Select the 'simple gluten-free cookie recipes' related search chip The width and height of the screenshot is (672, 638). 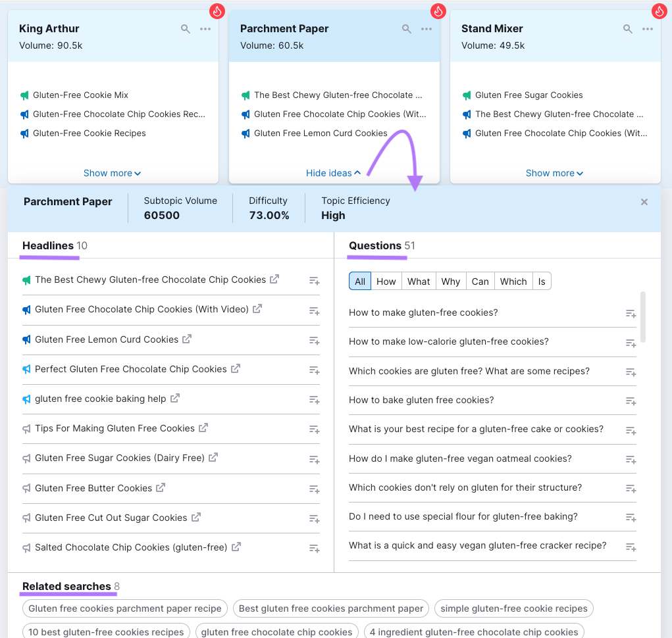click(513, 608)
